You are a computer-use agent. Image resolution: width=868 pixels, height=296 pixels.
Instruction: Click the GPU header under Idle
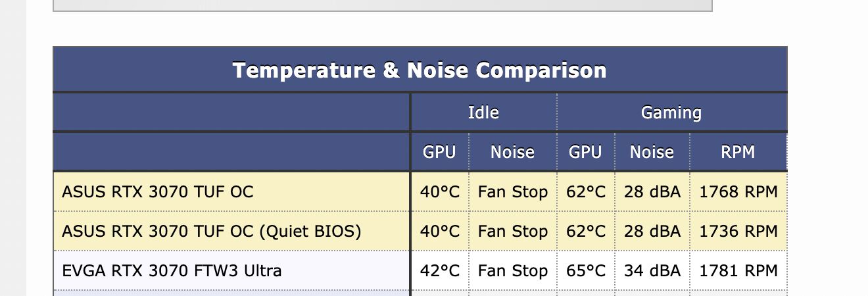tap(439, 152)
